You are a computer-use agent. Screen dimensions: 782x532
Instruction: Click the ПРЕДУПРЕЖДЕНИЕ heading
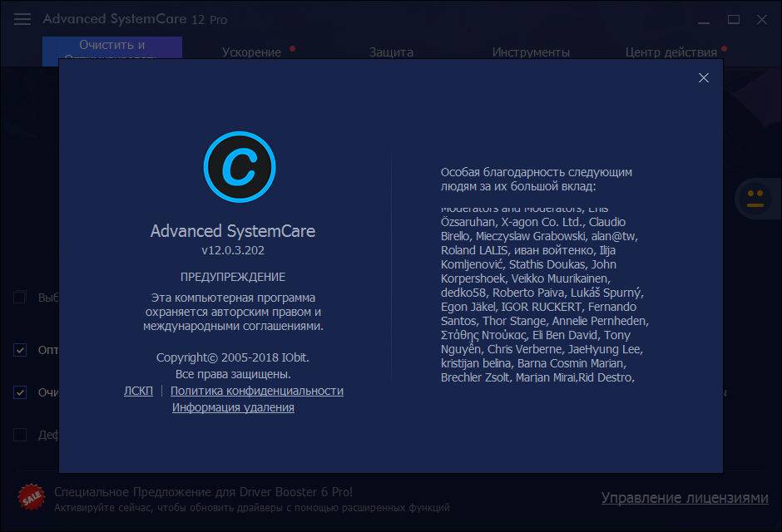click(x=232, y=277)
